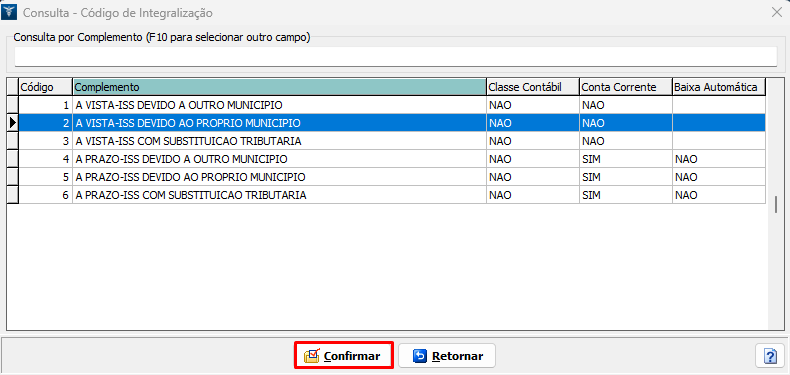This screenshot has width=790, height=375.
Task: Click the help question mark icon
Action: coord(770,356)
